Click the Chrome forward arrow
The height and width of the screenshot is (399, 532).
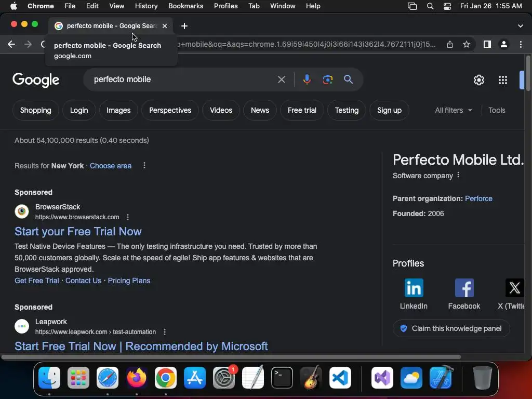point(28,44)
